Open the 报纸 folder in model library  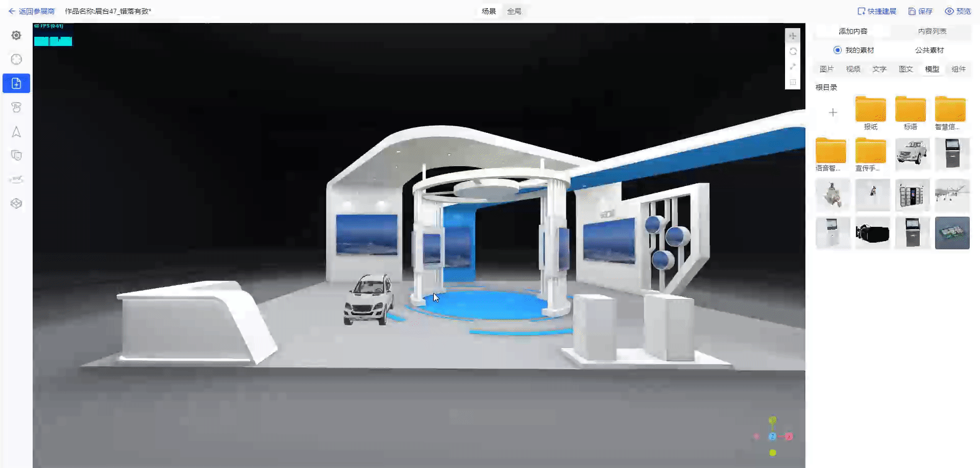coord(870,110)
